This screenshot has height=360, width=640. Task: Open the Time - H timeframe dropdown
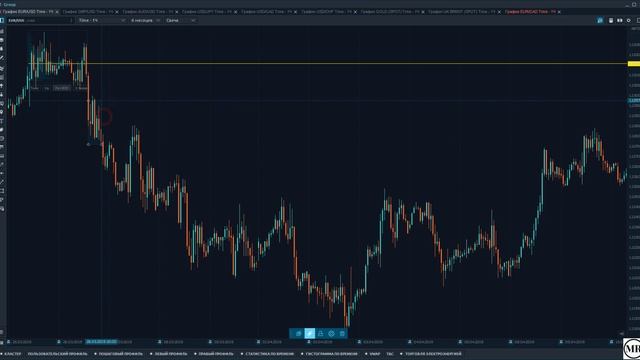point(102,20)
